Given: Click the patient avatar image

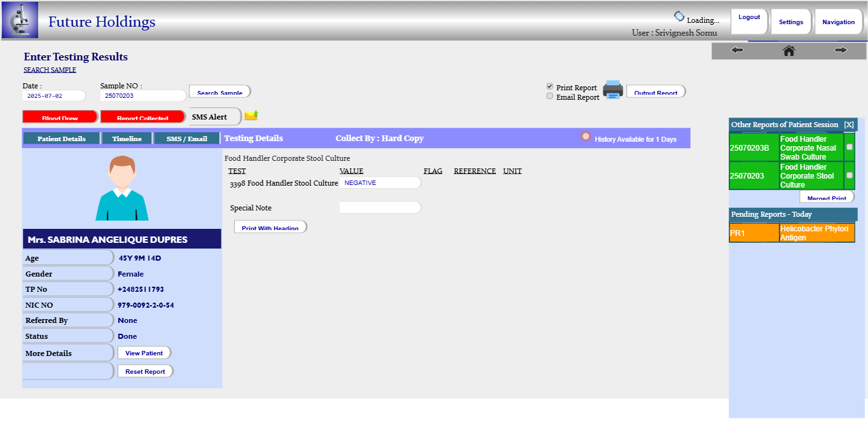Looking at the screenshot, I should tap(121, 188).
